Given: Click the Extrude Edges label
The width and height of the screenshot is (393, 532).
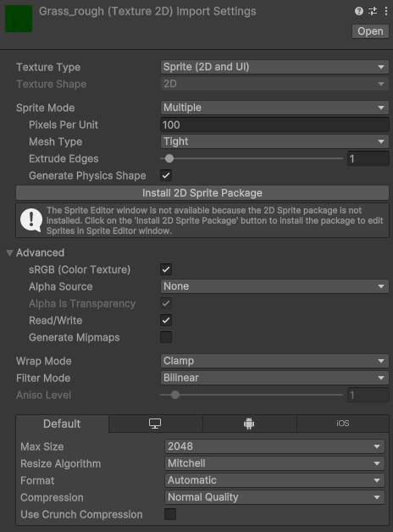Looking at the screenshot, I should coord(64,158).
